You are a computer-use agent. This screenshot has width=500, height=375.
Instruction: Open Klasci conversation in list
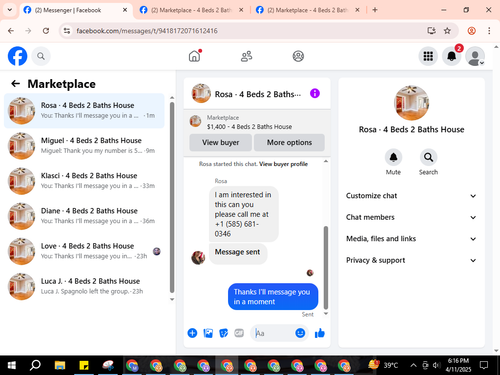coord(84,181)
